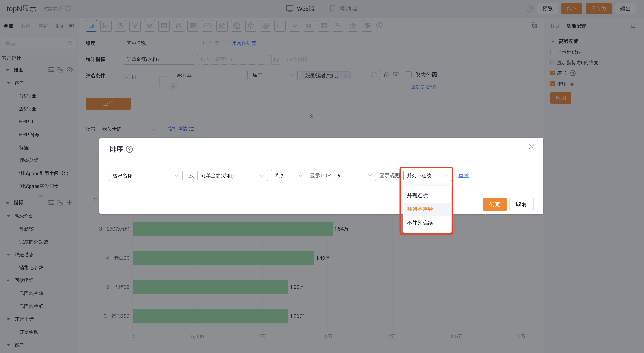Click the 保存 button
Viewport: 644px width, 353px height.
click(572, 9)
